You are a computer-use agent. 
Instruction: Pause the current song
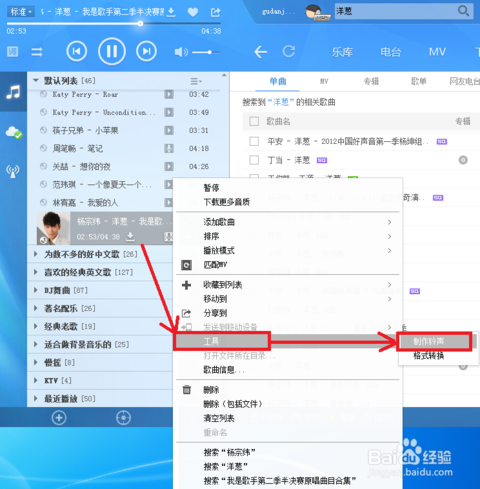point(112,52)
